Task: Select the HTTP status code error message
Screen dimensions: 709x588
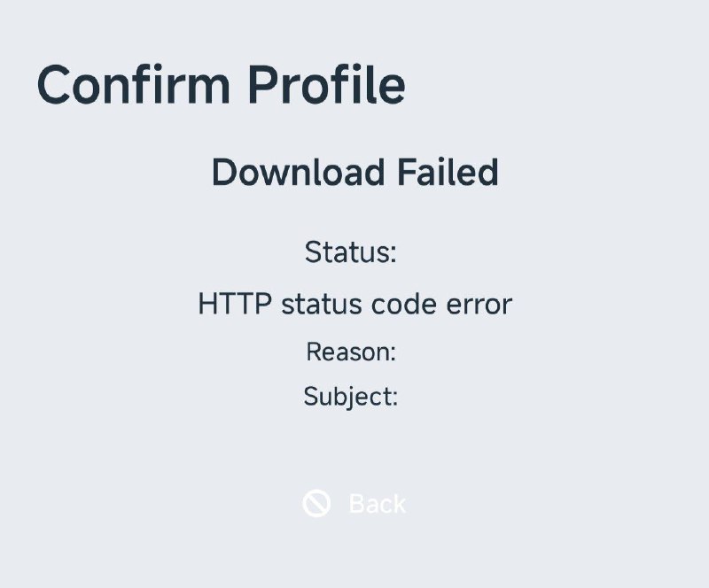Action: click(x=354, y=305)
